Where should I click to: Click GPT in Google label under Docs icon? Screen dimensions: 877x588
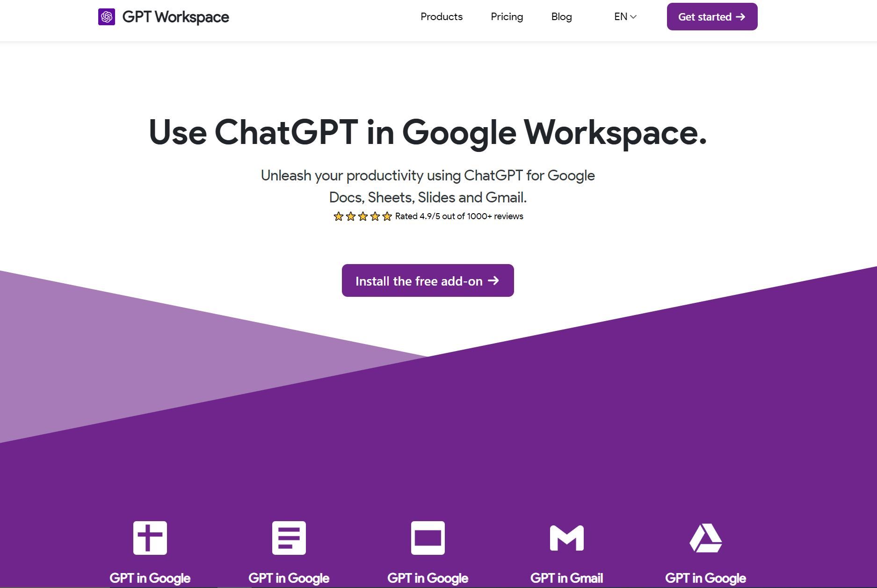pyautogui.click(x=289, y=578)
